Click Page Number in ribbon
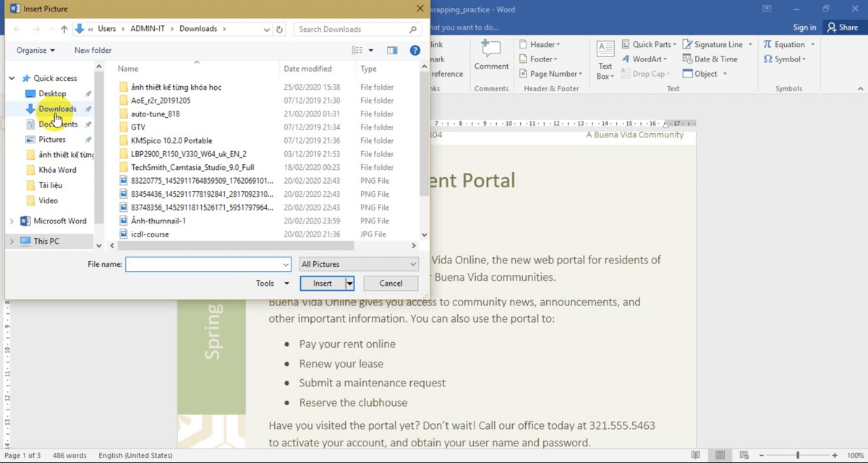This screenshot has width=868, height=463. point(550,74)
